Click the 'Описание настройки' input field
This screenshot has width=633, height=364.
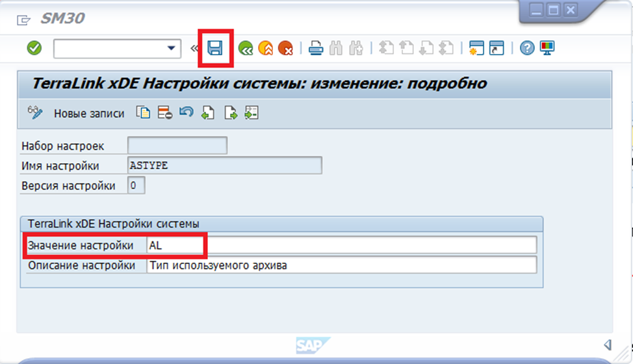(341, 265)
